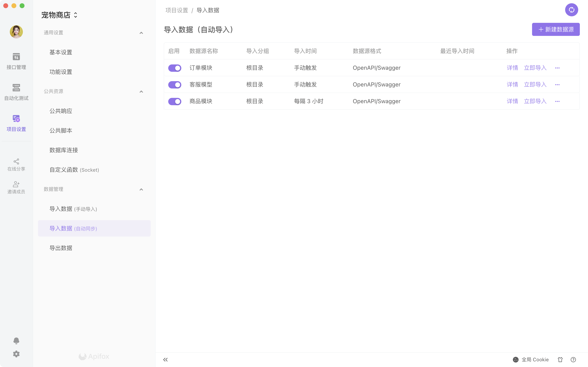The width and height of the screenshot is (588, 367).
Task: Click the purple sync icon at top right
Action: click(571, 10)
